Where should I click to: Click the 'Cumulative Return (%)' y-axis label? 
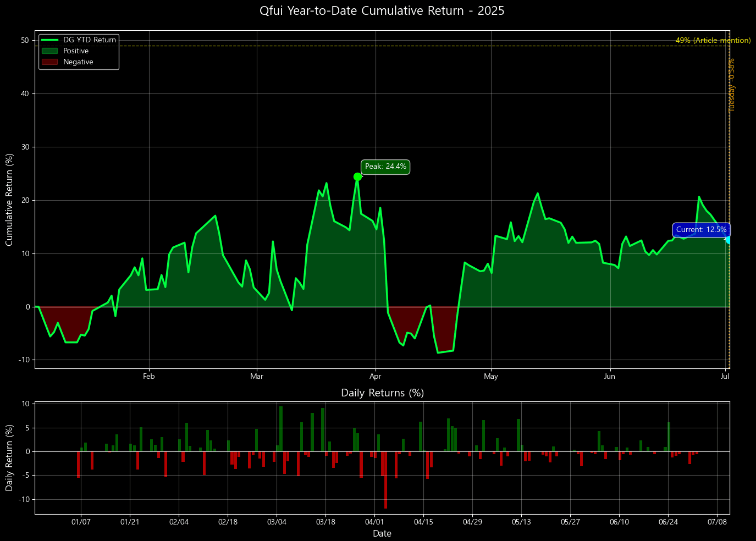pos(9,199)
